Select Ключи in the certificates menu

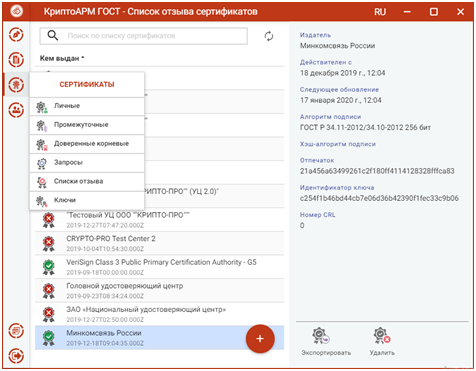point(87,200)
